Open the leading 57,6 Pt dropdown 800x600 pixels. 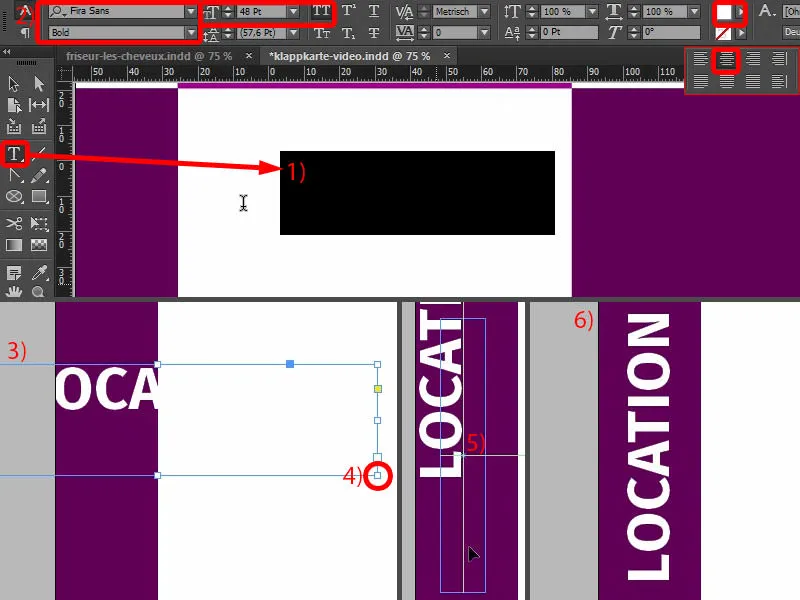point(293,33)
